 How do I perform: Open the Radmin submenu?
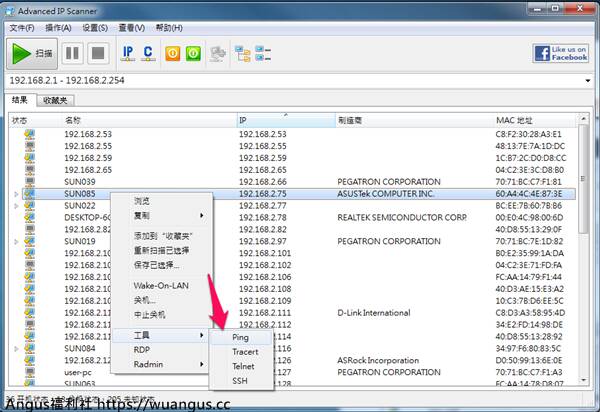coord(161,365)
